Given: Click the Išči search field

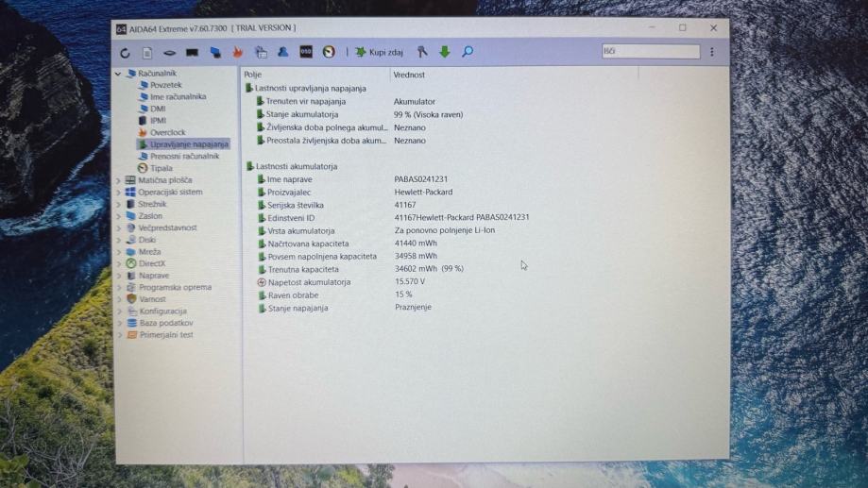Looking at the screenshot, I should pyautogui.click(x=651, y=52).
